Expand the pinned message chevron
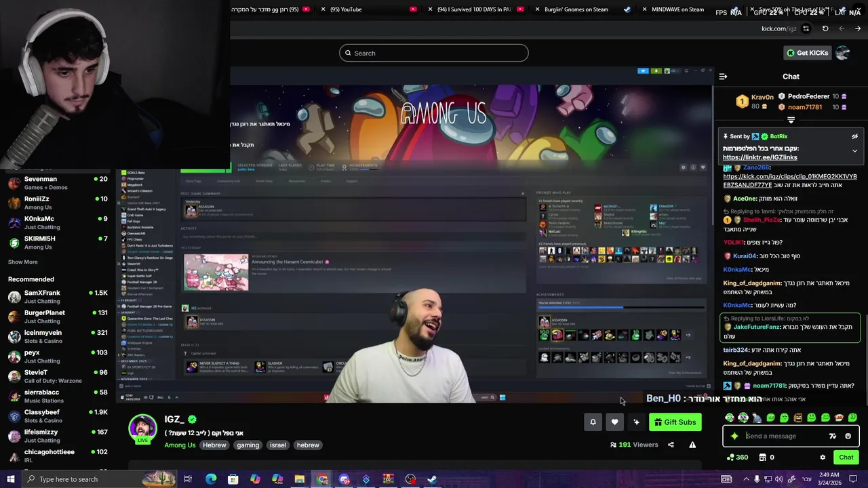The image size is (868, 488). coord(854,150)
